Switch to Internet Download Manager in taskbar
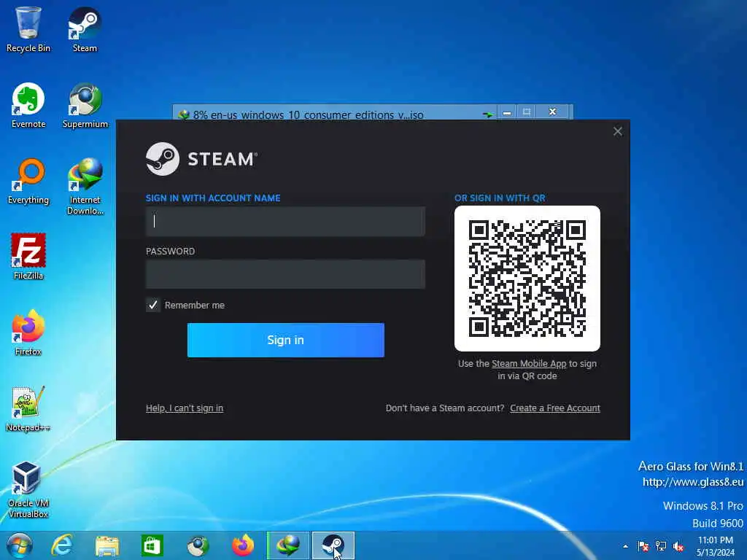Viewport: 747px width, 560px height. click(x=288, y=545)
